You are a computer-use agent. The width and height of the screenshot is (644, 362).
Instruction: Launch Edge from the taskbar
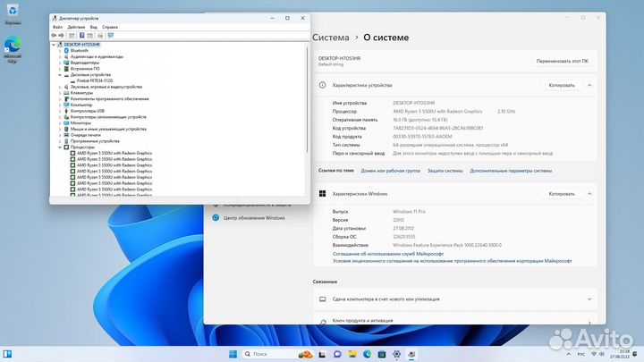pyautogui.click(x=367, y=354)
